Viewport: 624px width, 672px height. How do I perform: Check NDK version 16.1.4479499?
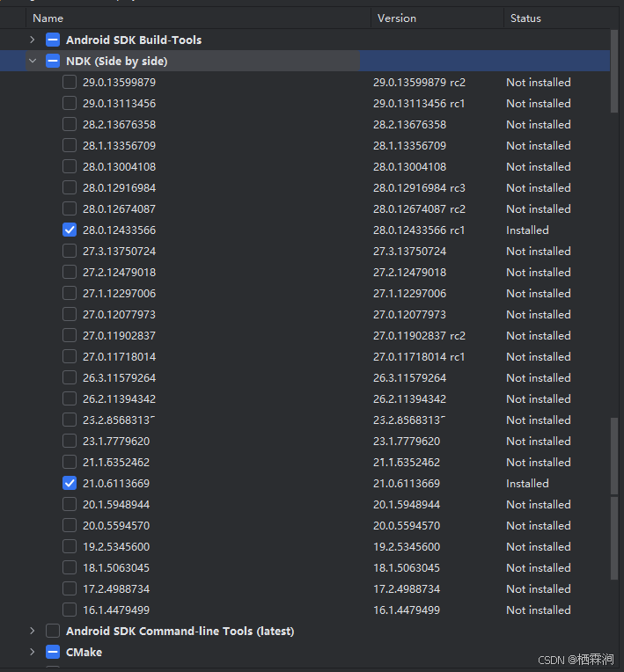(70, 610)
